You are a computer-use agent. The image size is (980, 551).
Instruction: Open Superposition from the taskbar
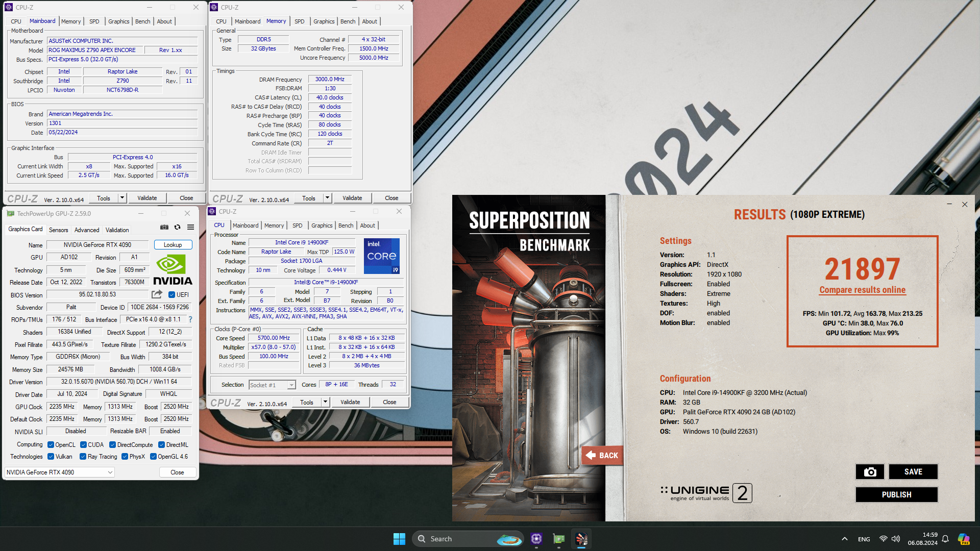(x=581, y=539)
